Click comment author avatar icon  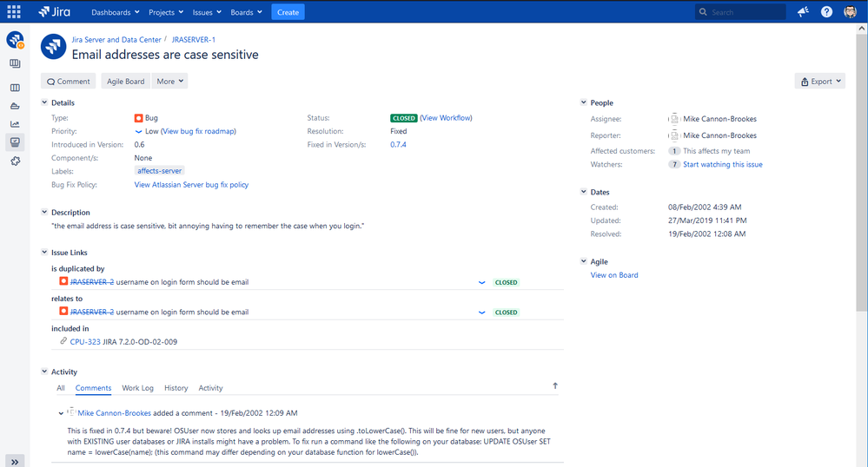[71, 411]
